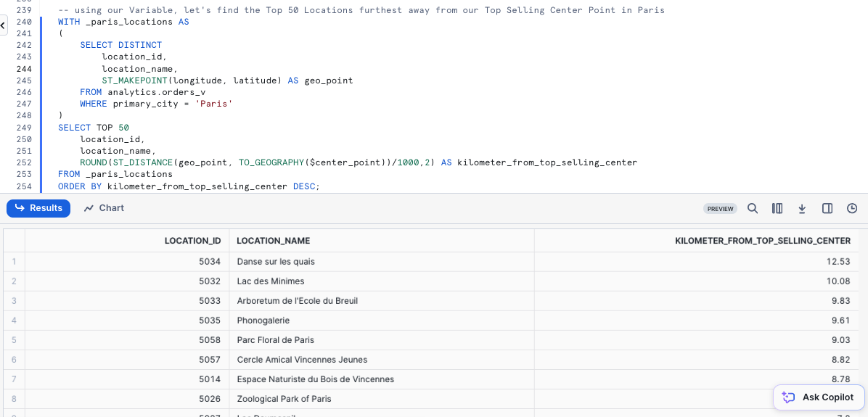The height and width of the screenshot is (417, 868).
Task: Toggle the results side details panel
Action: 827,209
